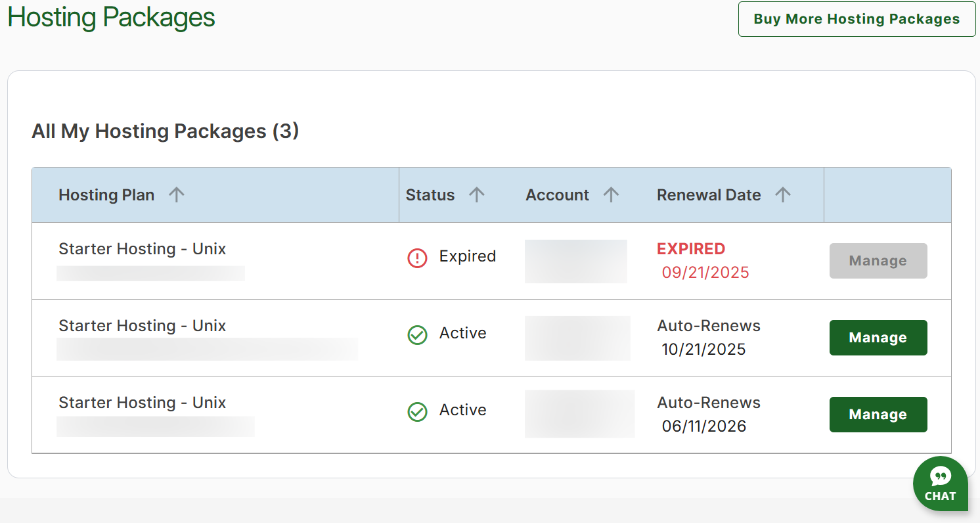Image resolution: width=980 pixels, height=523 pixels.
Task: Click the Status column header label
Action: pyautogui.click(x=430, y=195)
